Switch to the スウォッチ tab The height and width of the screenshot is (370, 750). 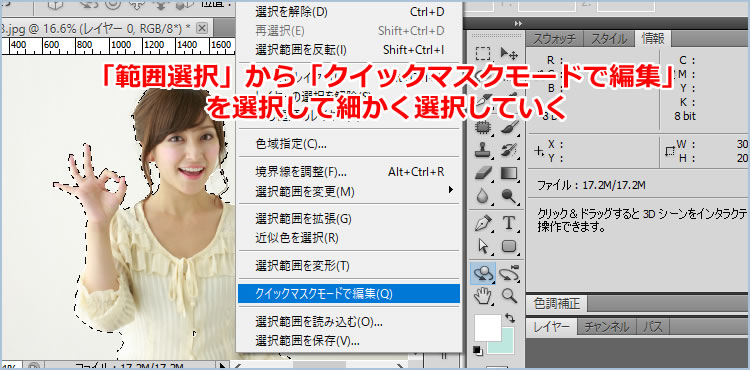[x=554, y=39]
